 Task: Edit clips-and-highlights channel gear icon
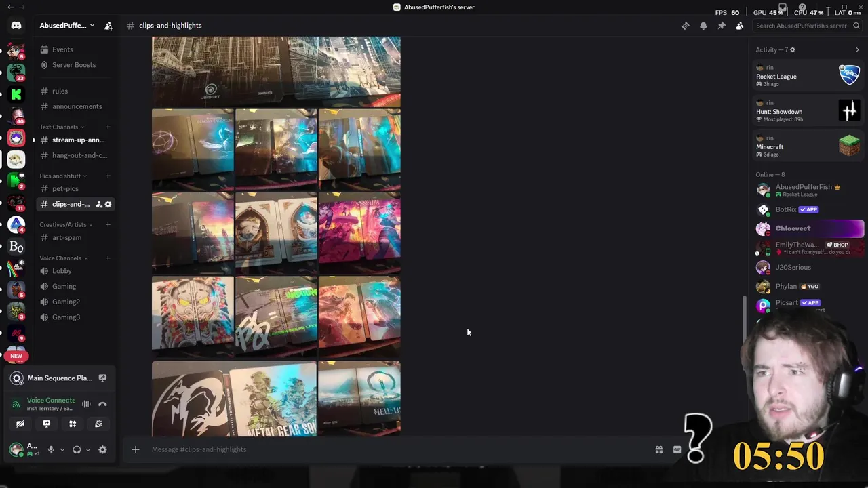pos(108,204)
